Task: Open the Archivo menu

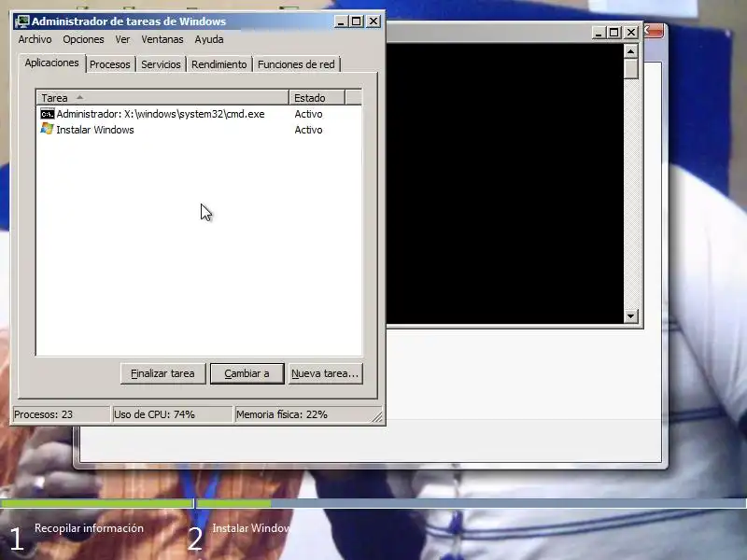Action: tap(35, 39)
